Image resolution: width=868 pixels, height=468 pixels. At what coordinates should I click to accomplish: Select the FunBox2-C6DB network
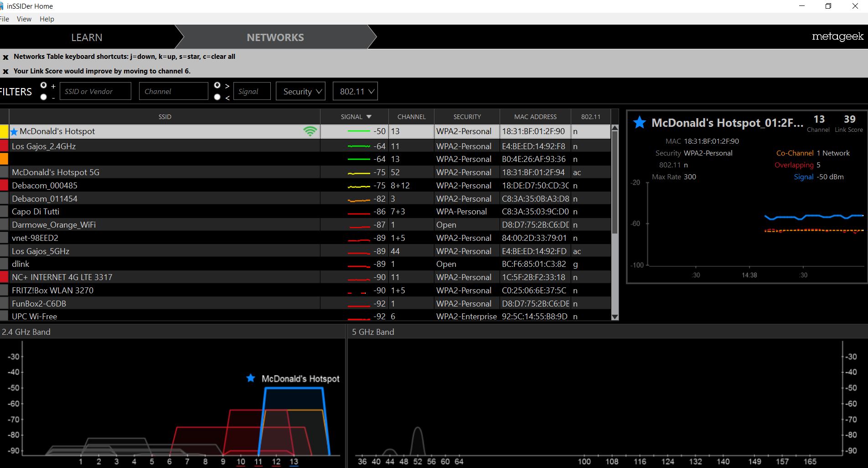tap(305, 303)
